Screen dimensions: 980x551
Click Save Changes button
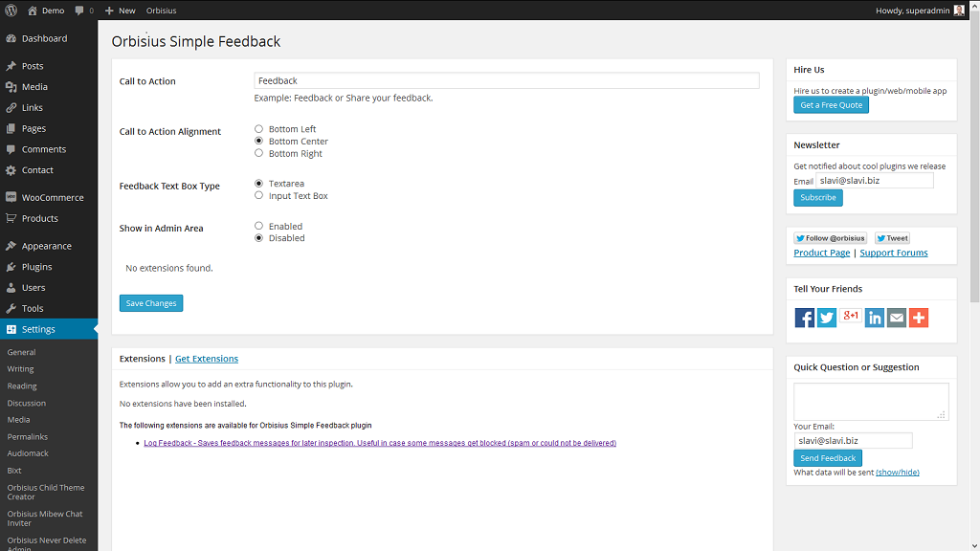[x=151, y=303]
